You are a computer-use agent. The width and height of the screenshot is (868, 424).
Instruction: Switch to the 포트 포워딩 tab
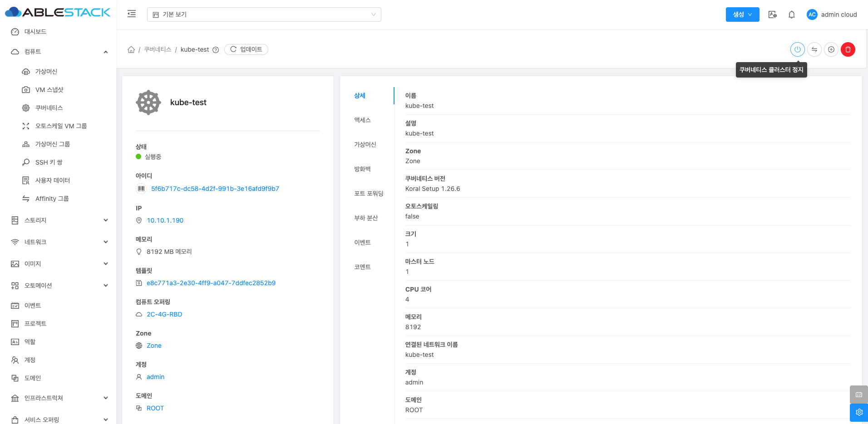point(369,194)
